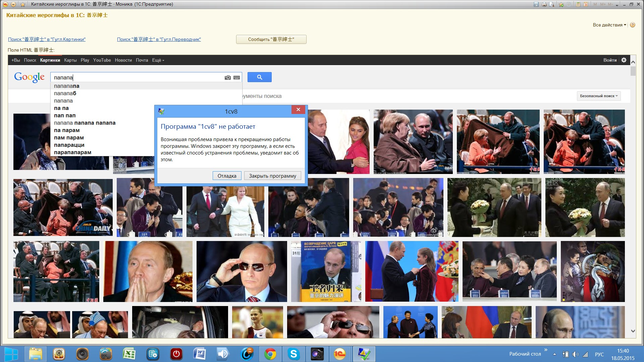This screenshot has height=362, width=644.
Task: Select suggestion 'папапаб'
Action: [x=146, y=94]
